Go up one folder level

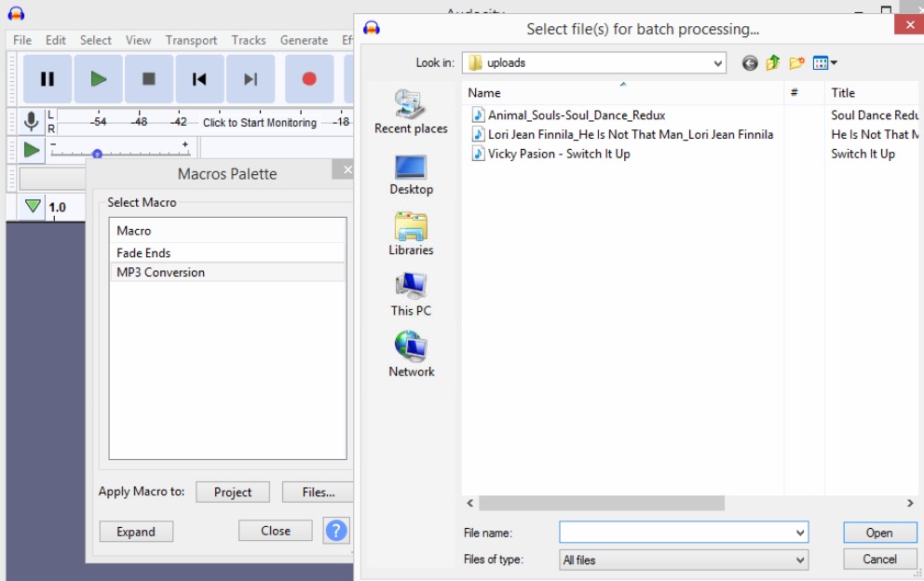click(x=772, y=62)
